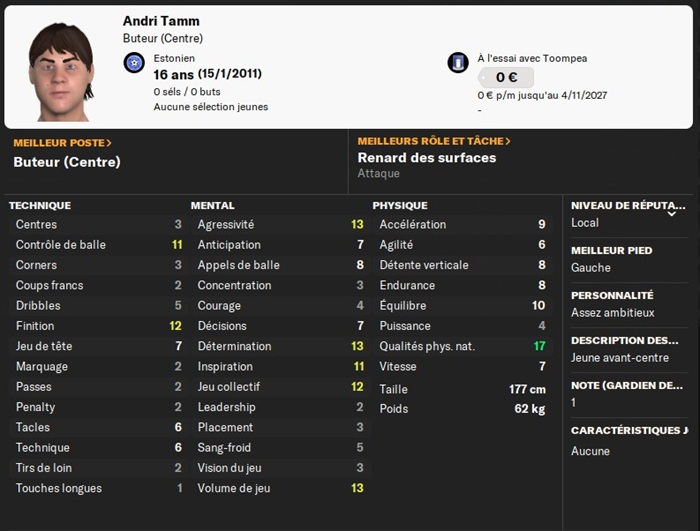Screen dimensions: 700x531
Task: Click the Qualités phys. nat. value 17
Action: 539,346
